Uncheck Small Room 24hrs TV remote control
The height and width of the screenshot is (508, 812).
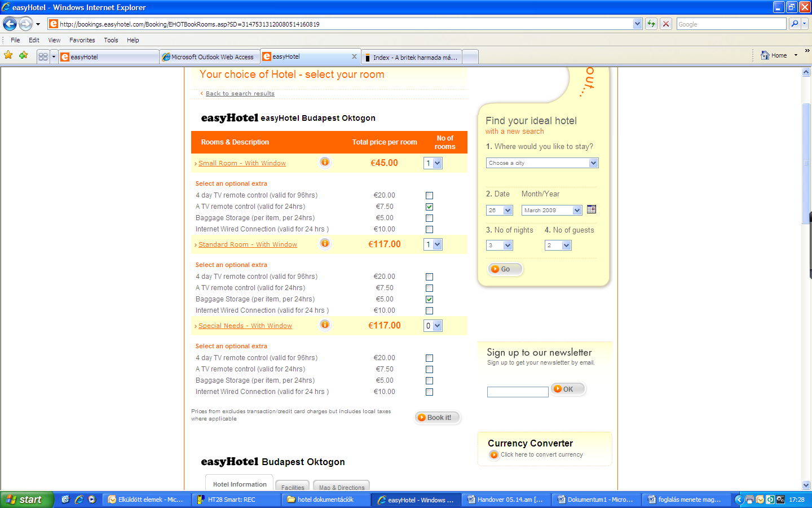click(x=429, y=207)
